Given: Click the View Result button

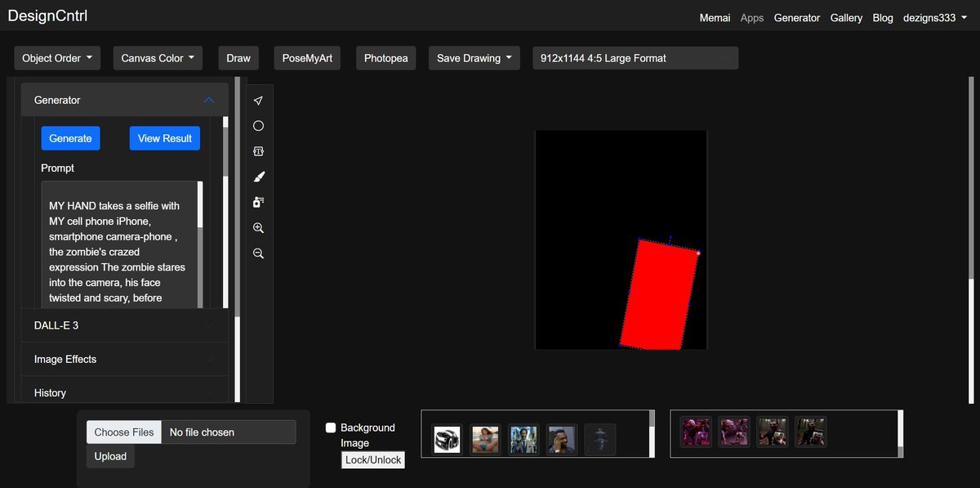Looking at the screenshot, I should [x=164, y=138].
